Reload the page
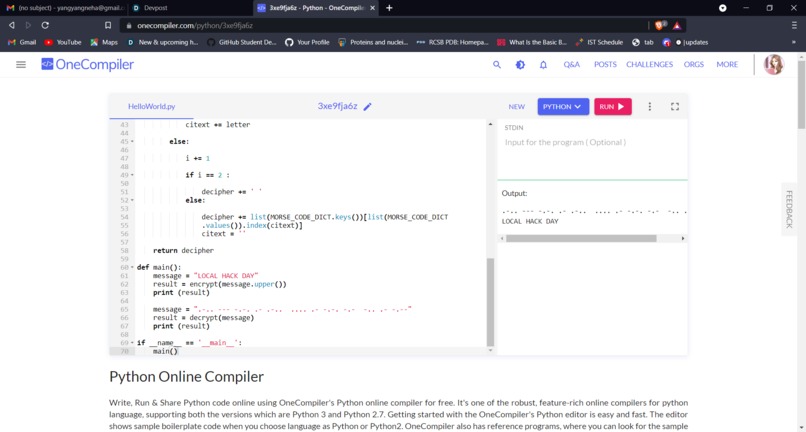 pyautogui.click(x=45, y=25)
